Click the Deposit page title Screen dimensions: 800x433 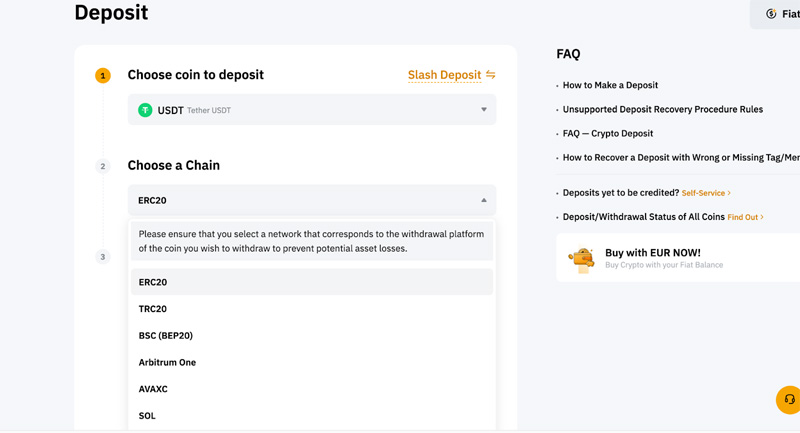(x=111, y=12)
